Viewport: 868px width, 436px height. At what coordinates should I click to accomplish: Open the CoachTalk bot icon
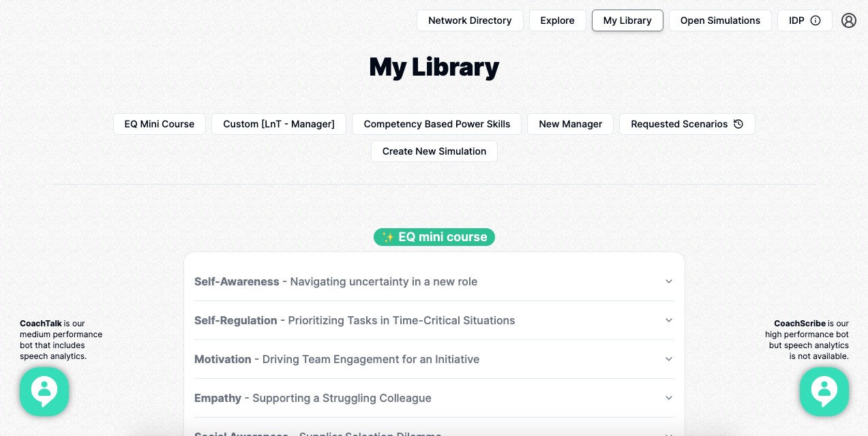click(44, 392)
